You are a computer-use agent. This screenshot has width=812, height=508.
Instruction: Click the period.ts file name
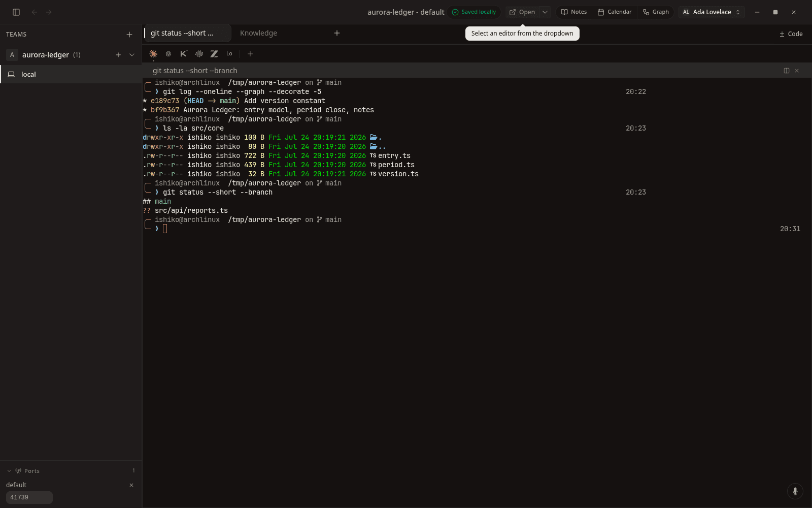click(396, 165)
